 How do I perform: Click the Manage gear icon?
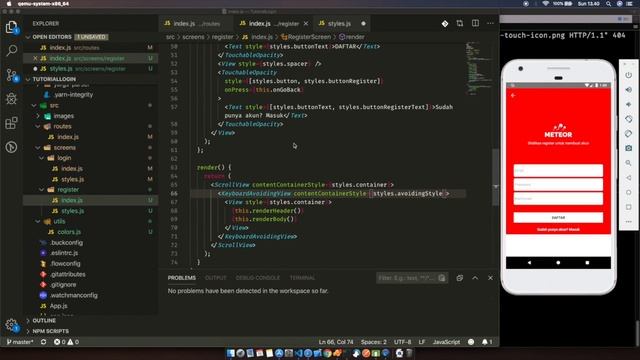pos(11,325)
